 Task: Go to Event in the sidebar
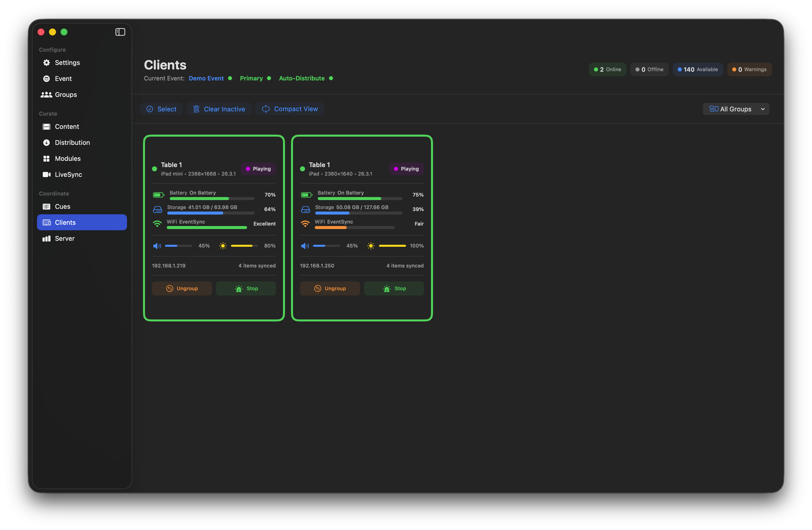pyautogui.click(x=82, y=79)
